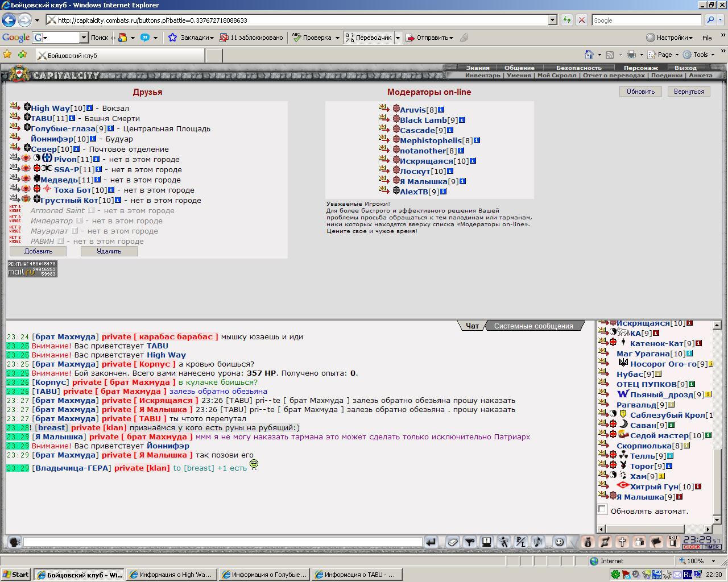Viewport: 728px width, 582px height.
Task: Open the Настройки dropdown in Google toolbar
Action: click(x=669, y=38)
